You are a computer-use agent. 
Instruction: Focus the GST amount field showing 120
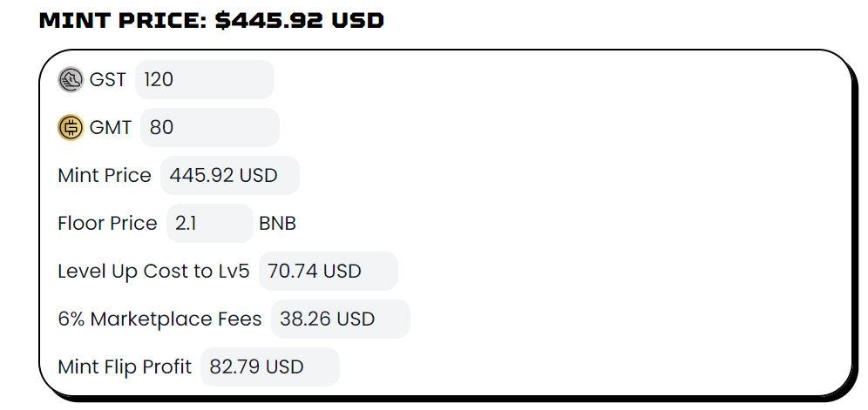tap(205, 80)
